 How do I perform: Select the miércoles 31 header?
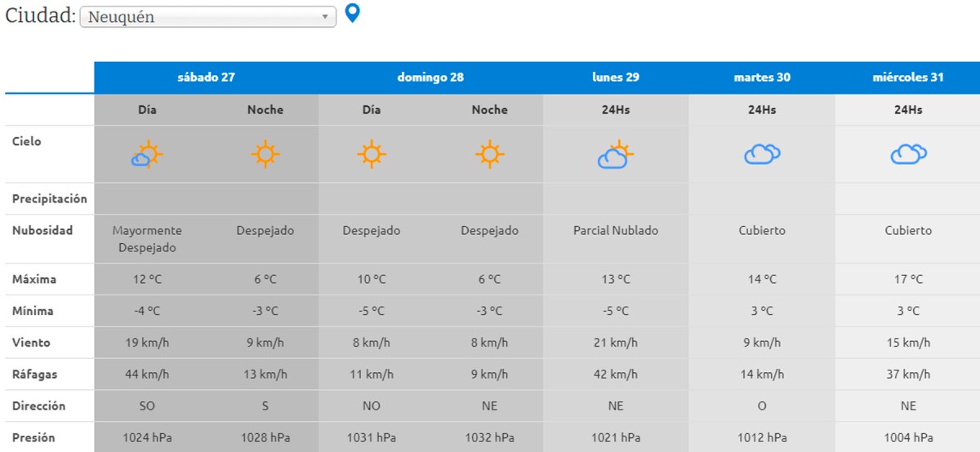(907, 78)
